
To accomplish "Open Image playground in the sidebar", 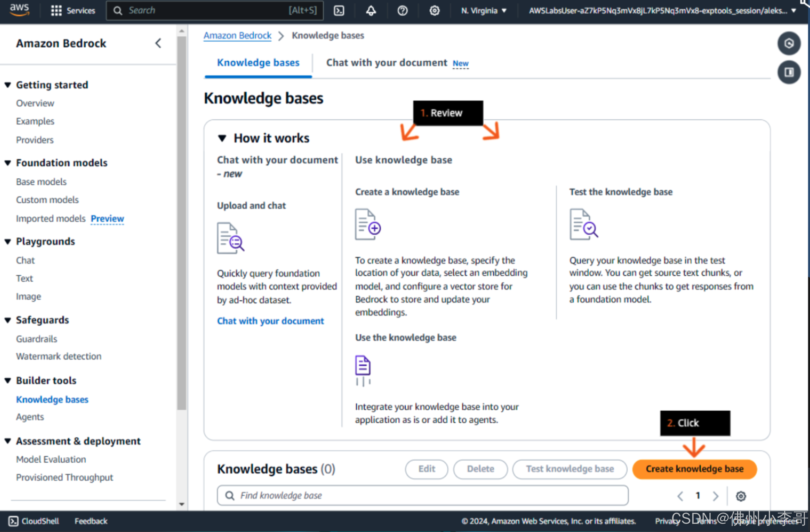I will [29, 296].
